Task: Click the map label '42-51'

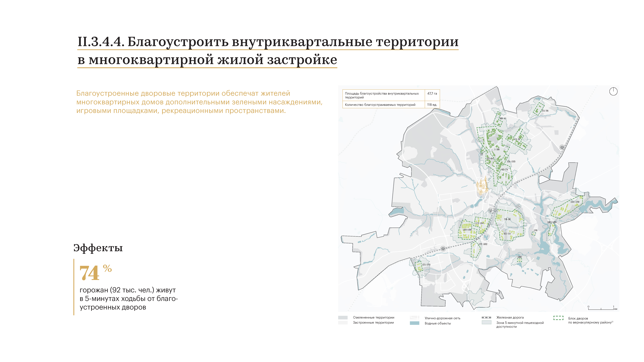Action: (x=517, y=139)
